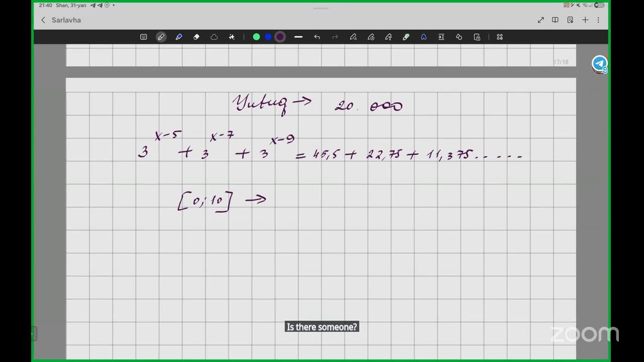Select the eraser tool
644x362 pixels.
[196, 37]
